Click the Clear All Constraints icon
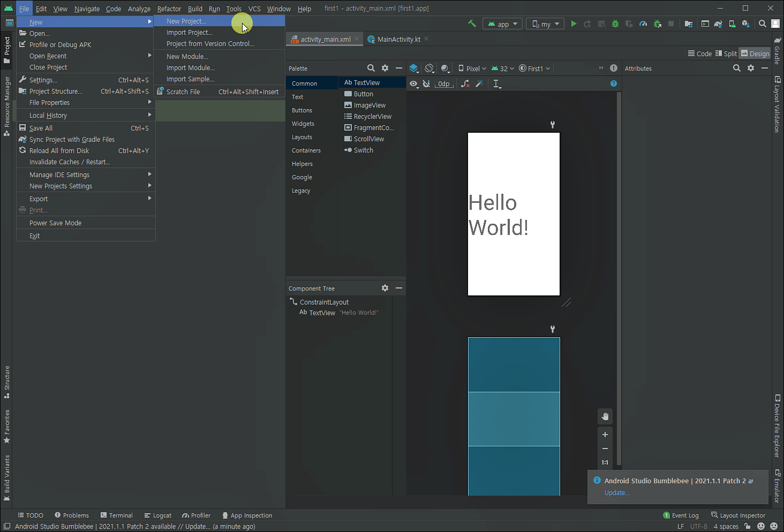The width and height of the screenshot is (784, 532). 465,83
